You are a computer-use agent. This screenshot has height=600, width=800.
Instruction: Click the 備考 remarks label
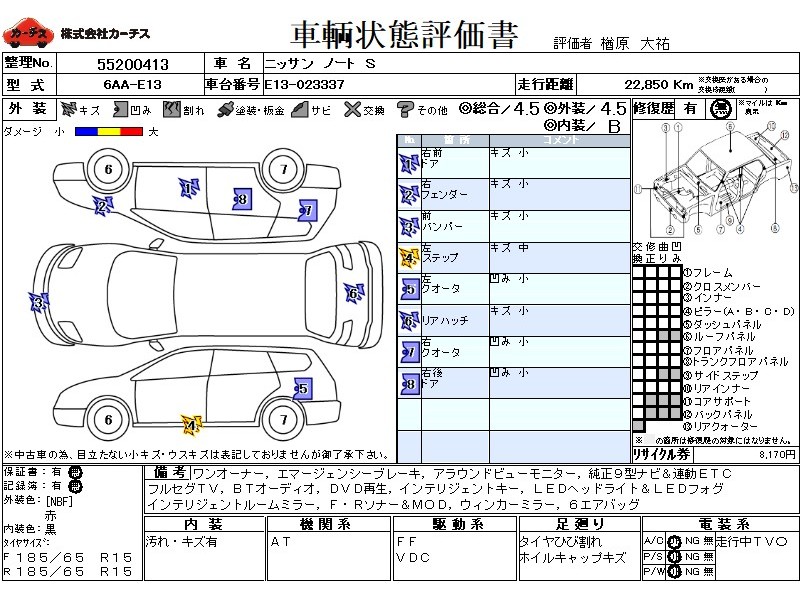(x=166, y=472)
